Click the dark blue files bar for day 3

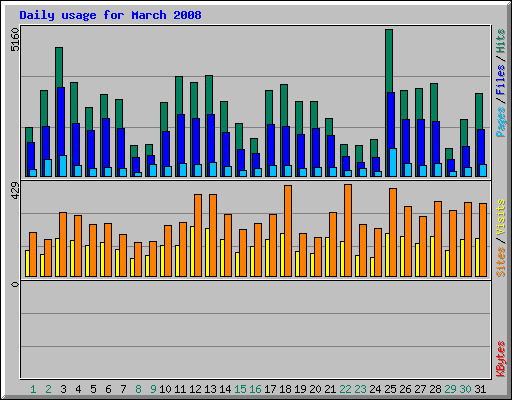tap(61, 122)
